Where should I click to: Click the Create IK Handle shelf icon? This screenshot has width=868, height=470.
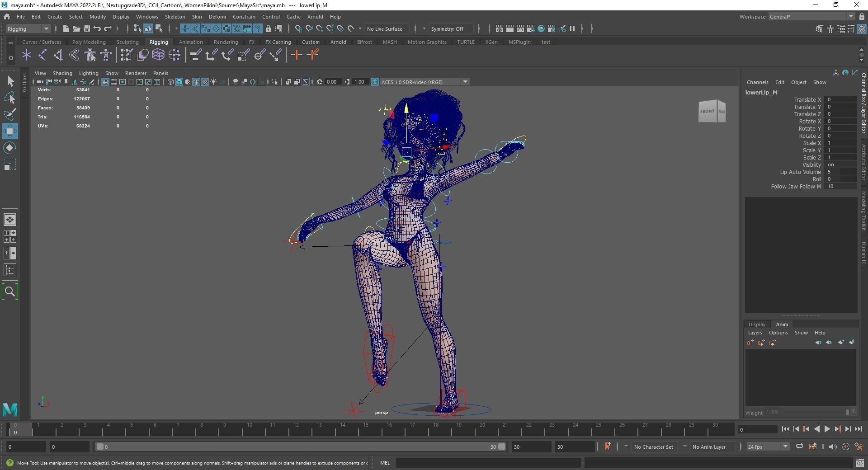click(58, 55)
